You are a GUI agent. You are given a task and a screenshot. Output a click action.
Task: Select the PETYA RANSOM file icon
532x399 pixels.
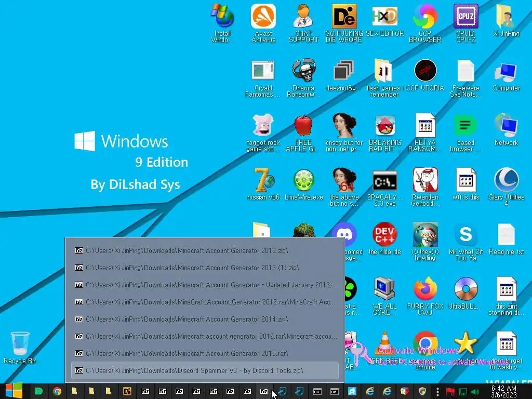[x=425, y=132]
